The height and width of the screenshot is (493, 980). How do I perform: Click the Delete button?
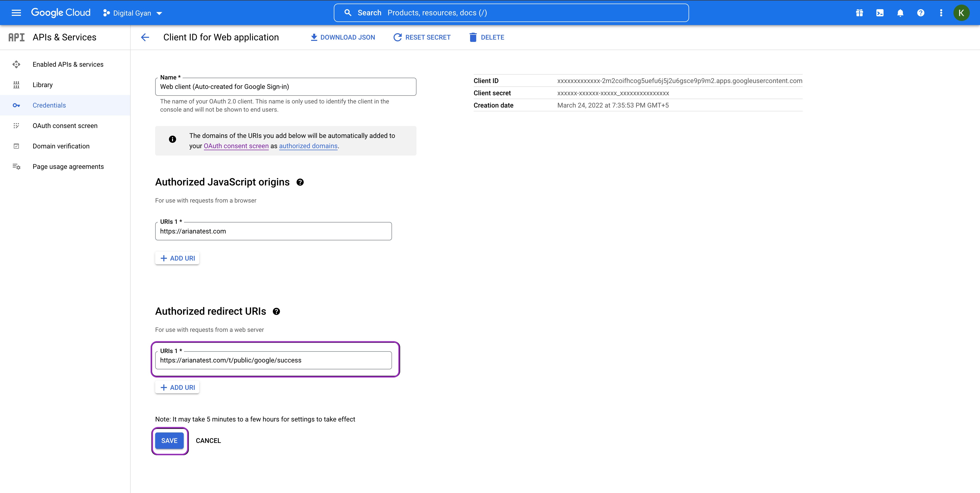[x=487, y=37]
